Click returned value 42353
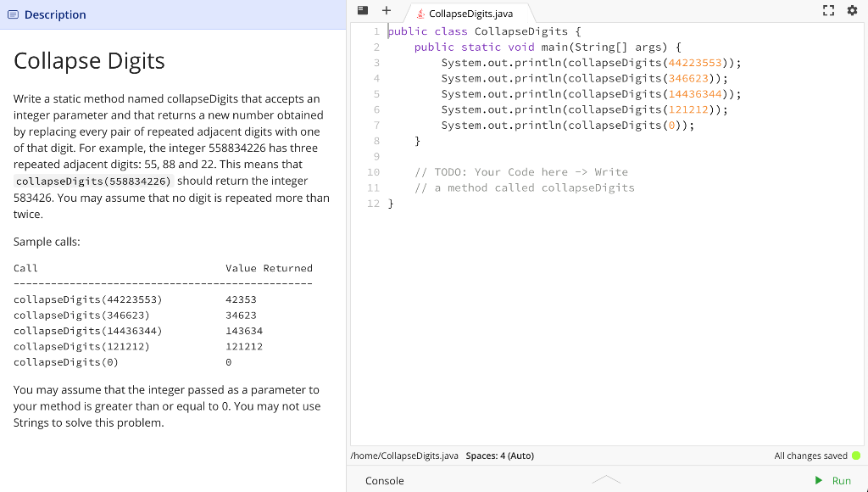The image size is (868, 492). 241,299
